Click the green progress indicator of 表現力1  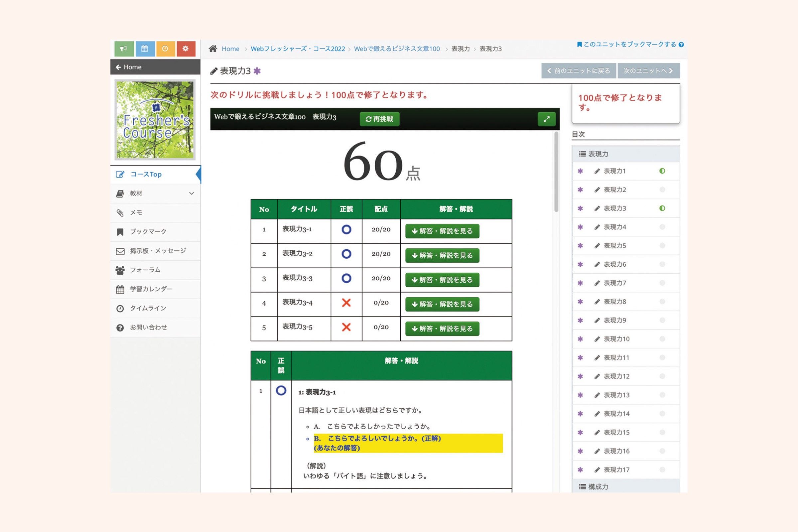662,171
